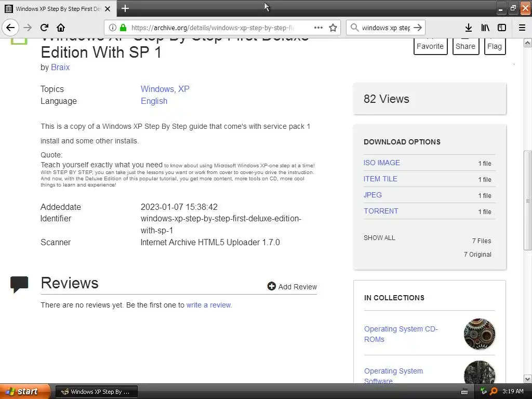Open page actions three-dot menu
The width and height of the screenshot is (532, 399).
[x=318, y=28]
